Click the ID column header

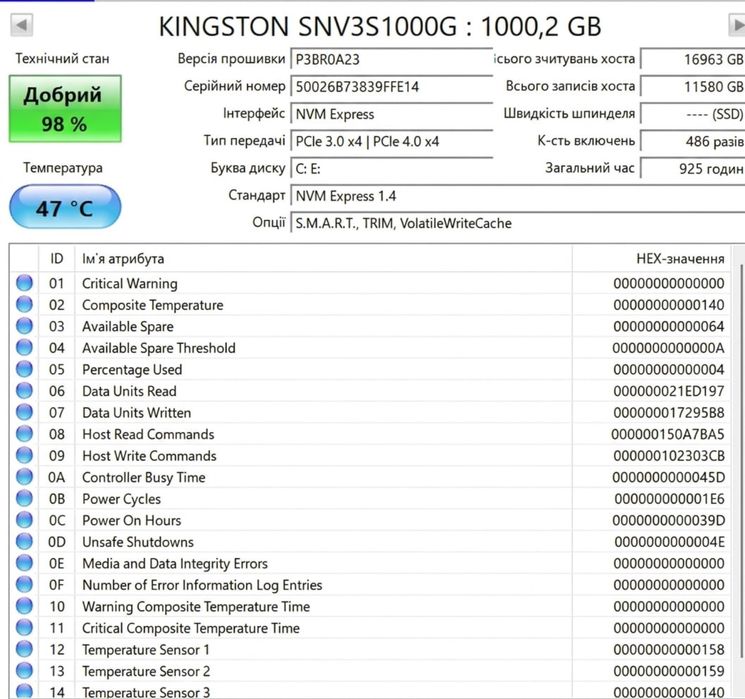point(57,259)
